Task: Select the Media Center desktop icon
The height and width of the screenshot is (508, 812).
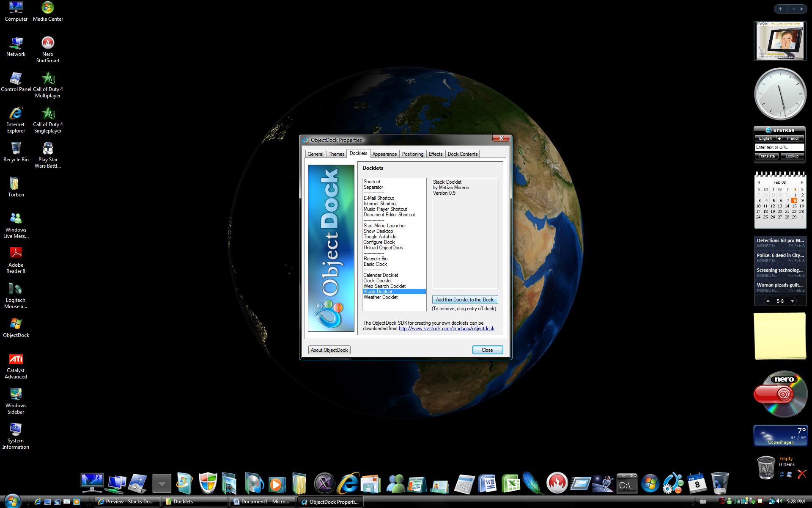Action: tap(48, 11)
